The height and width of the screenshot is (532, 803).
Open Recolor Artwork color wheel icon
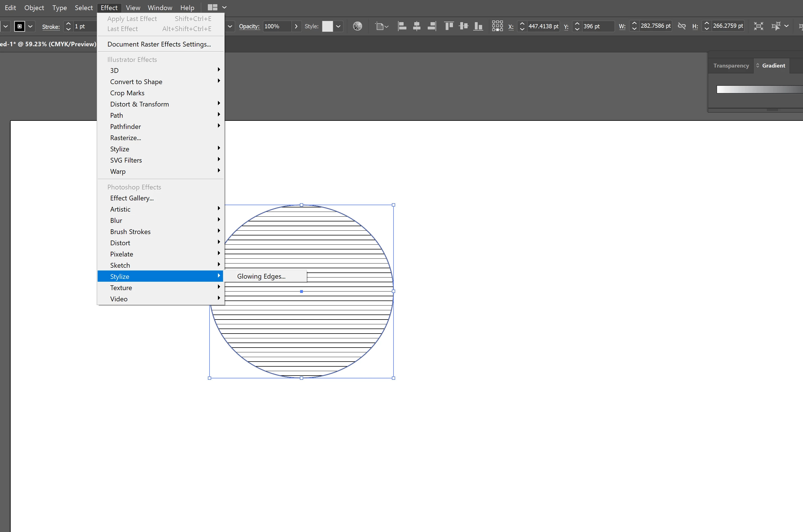357,26
